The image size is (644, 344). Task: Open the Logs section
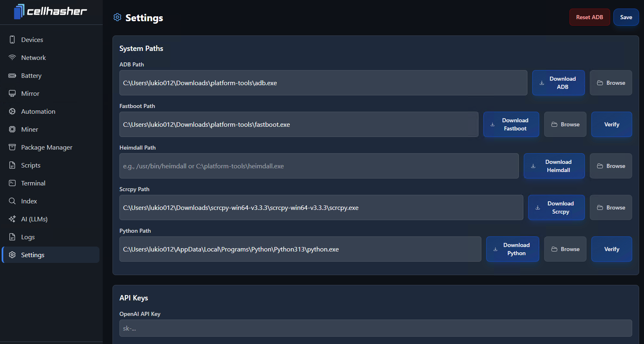pyautogui.click(x=28, y=237)
